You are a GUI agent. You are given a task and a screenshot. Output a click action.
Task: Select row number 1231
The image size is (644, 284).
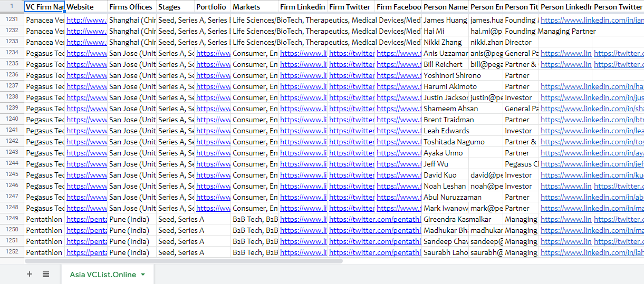click(x=12, y=20)
